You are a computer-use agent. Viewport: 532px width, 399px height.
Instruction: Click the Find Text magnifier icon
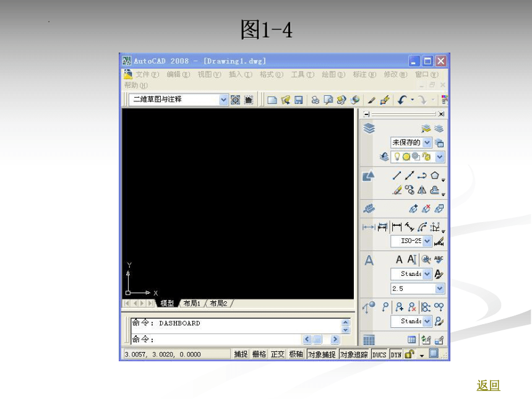tap(426, 260)
